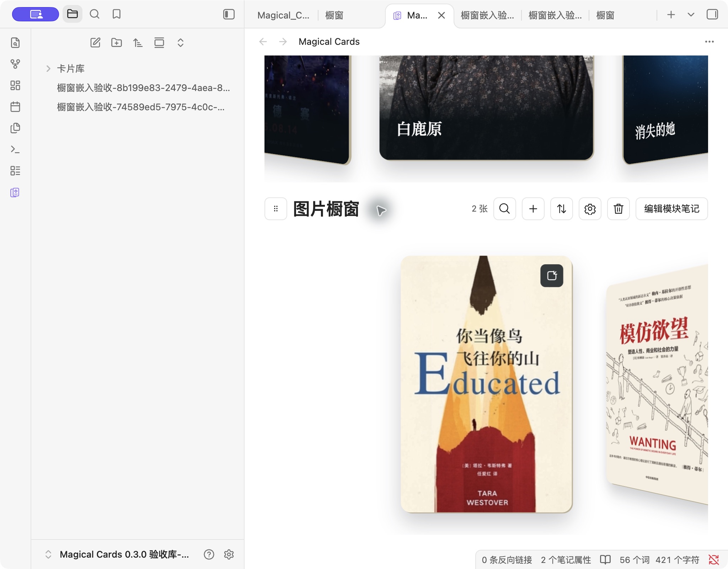Sort the 图片橱窗 cards
This screenshot has width=728, height=569.
pyautogui.click(x=562, y=209)
